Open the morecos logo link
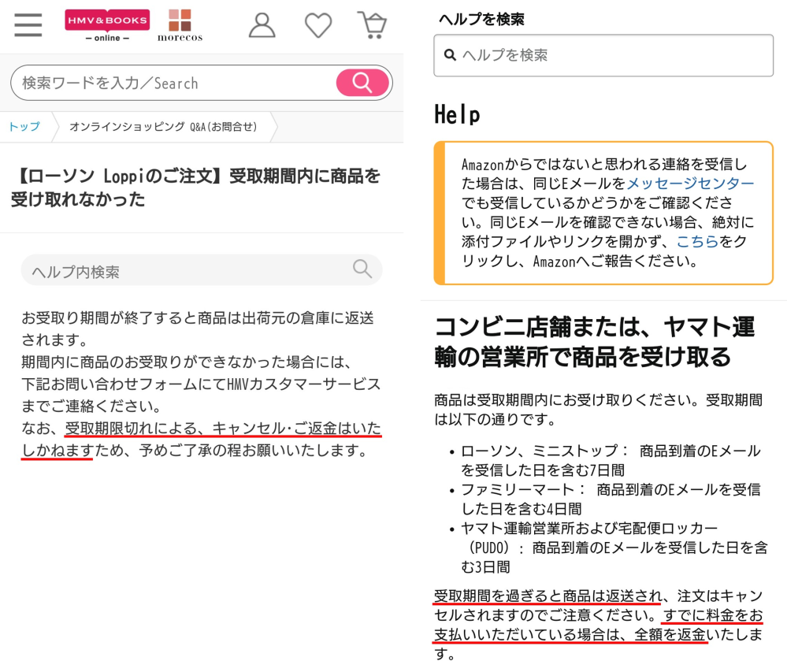 tap(180, 25)
